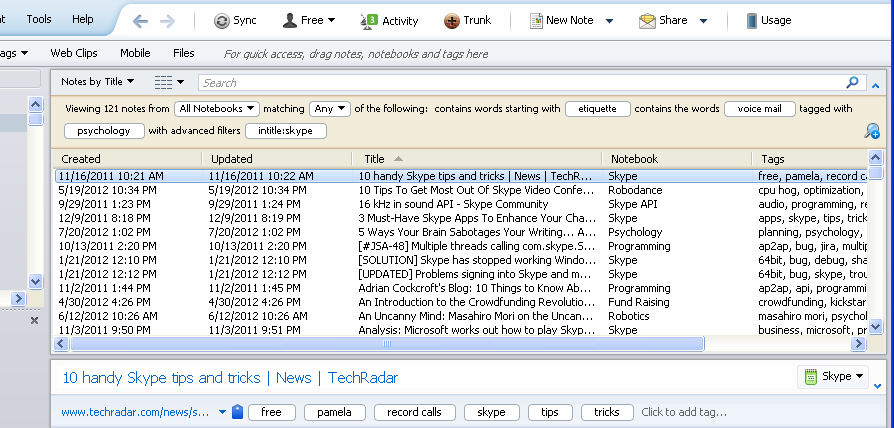Select the Web Clips shortcut

pos(74,53)
